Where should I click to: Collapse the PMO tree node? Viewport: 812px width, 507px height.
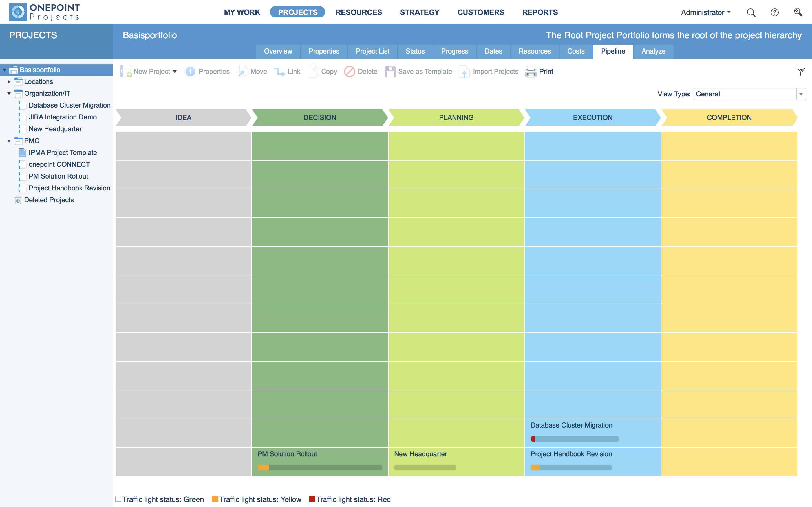(x=9, y=141)
